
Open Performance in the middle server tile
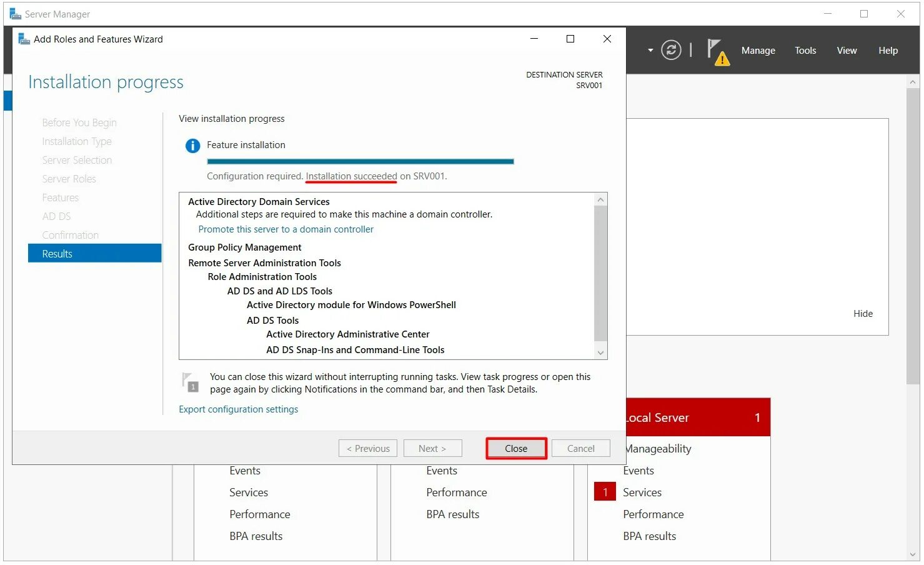click(457, 492)
